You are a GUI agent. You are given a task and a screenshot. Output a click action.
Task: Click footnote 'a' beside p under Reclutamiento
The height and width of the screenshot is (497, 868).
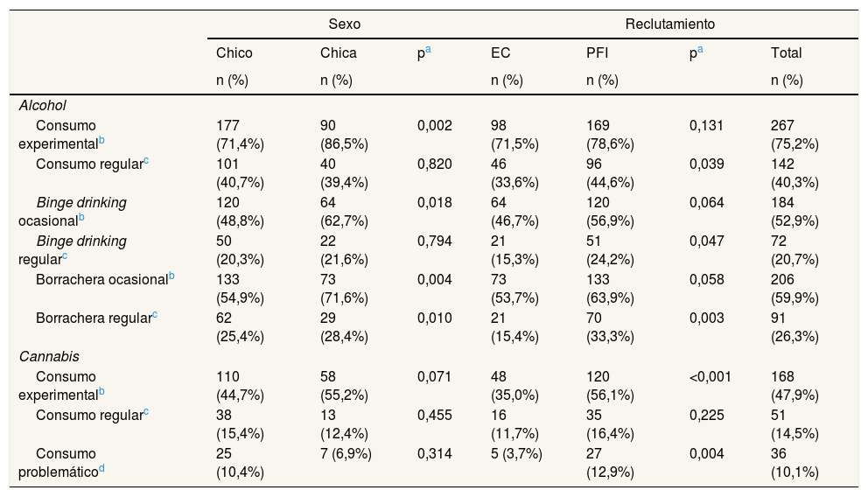point(700,51)
